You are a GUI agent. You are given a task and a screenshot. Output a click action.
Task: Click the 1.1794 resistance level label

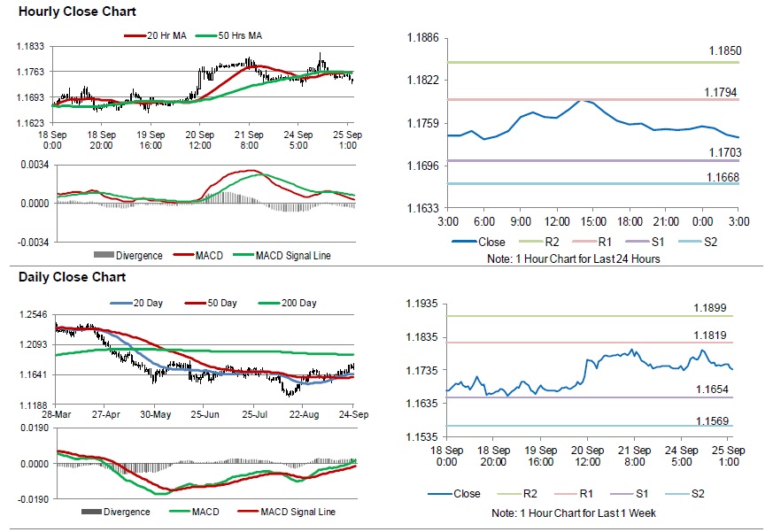click(720, 92)
